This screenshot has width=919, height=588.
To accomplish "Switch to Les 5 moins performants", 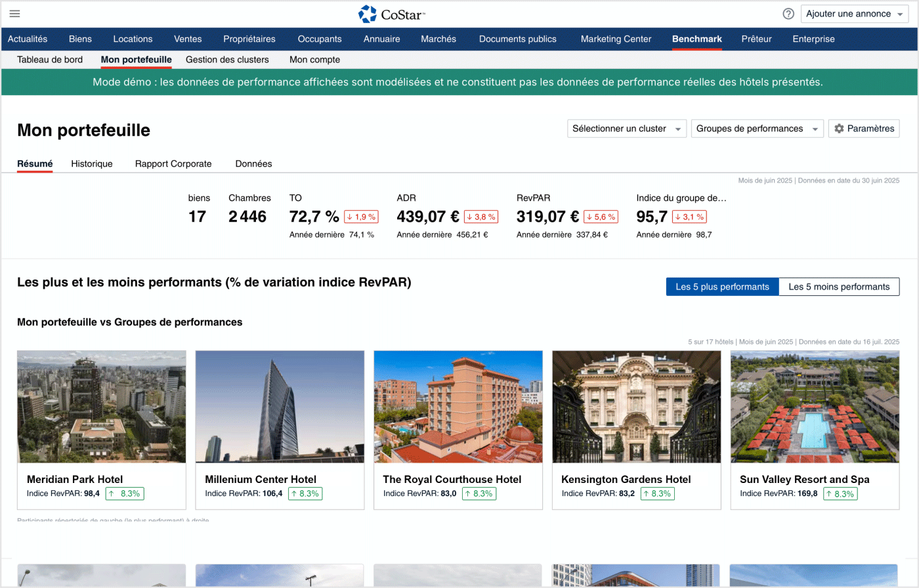I will [x=839, y=287].
